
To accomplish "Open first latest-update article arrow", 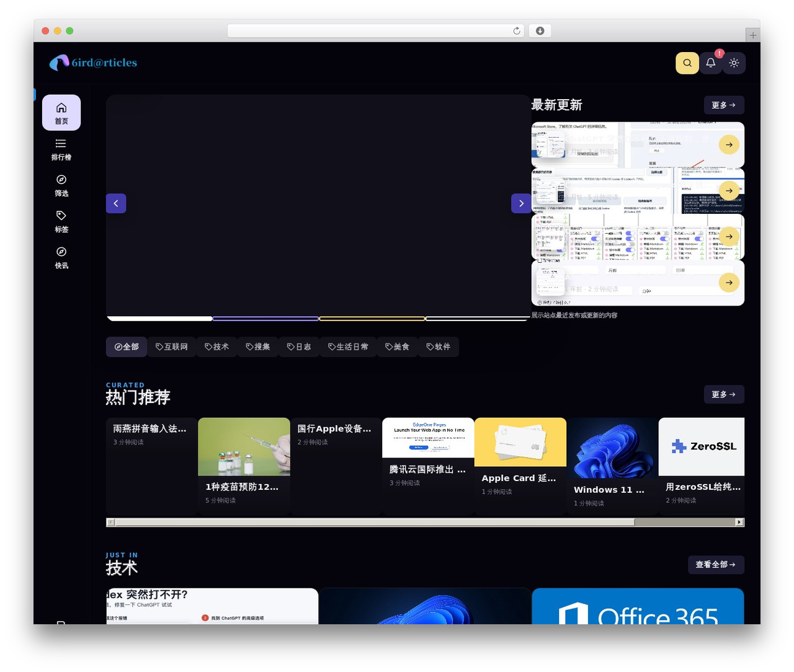I will [x=729, y=144].
